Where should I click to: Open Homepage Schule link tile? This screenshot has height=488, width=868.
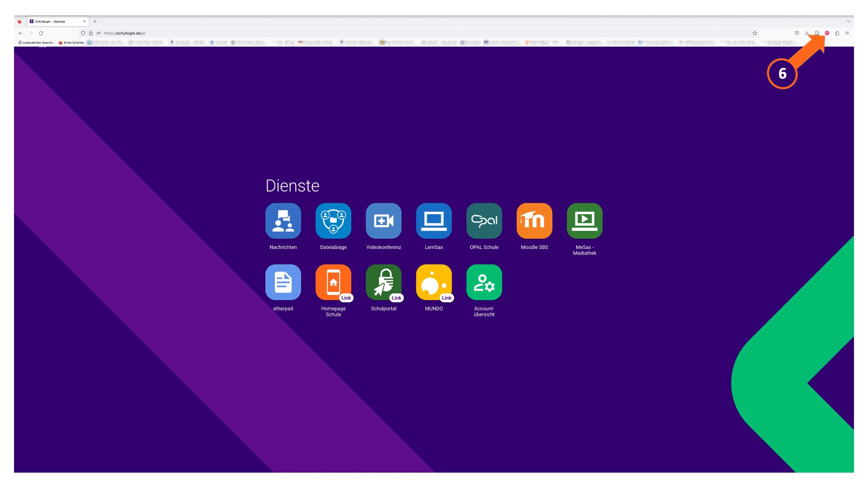tap(333, 282)
